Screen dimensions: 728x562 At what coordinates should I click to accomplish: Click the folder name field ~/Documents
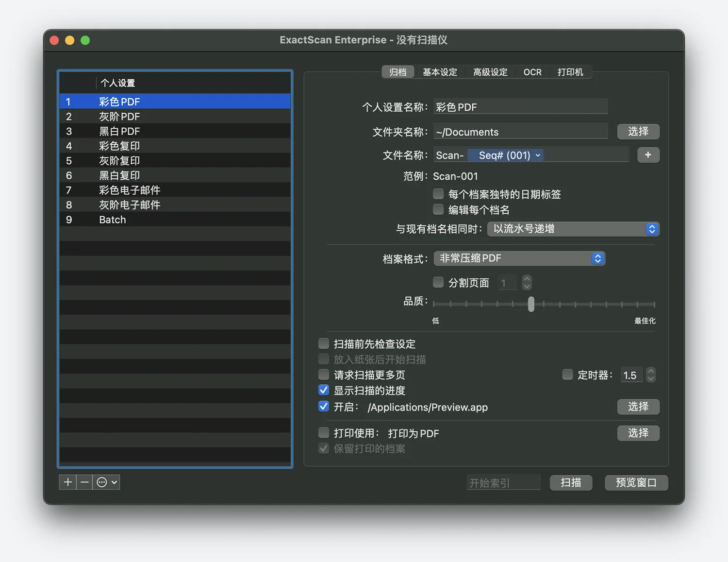[x=520, y=132]
